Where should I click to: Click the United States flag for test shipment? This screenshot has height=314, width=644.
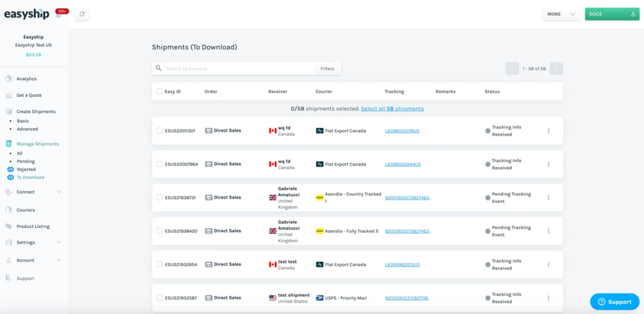(273, 298)
